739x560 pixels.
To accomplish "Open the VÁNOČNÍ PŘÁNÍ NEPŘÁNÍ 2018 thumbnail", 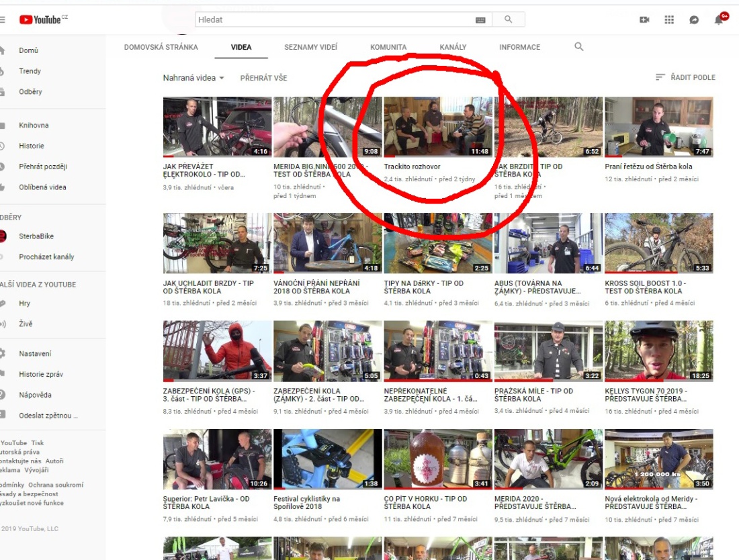I will coord(328,243).
